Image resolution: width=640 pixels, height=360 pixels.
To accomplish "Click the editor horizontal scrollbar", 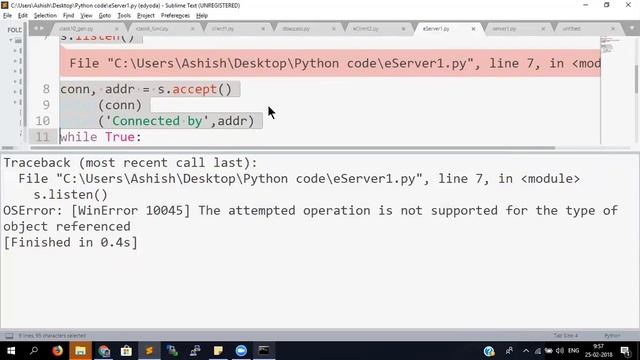I will pyautogui.click(x=293, y=148).
